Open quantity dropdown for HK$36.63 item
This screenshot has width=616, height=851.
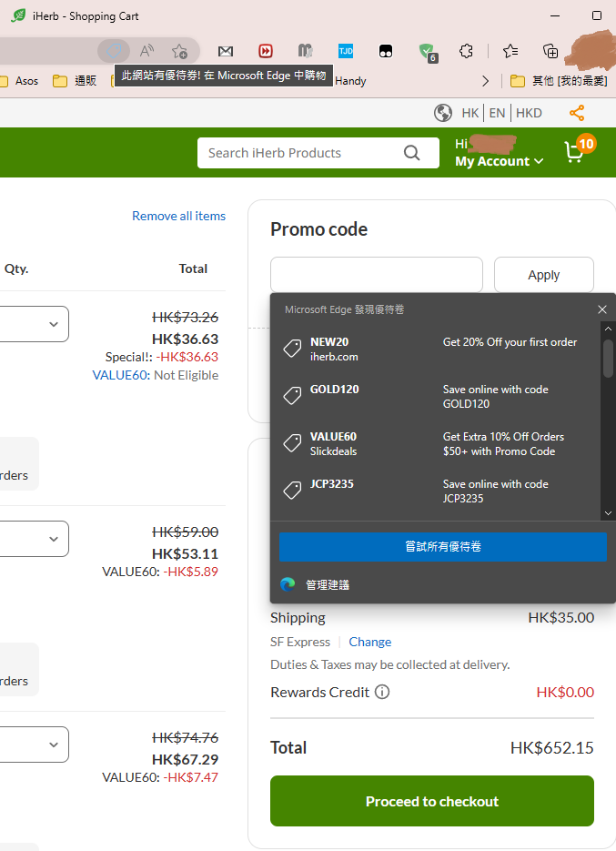coord(54,324)
